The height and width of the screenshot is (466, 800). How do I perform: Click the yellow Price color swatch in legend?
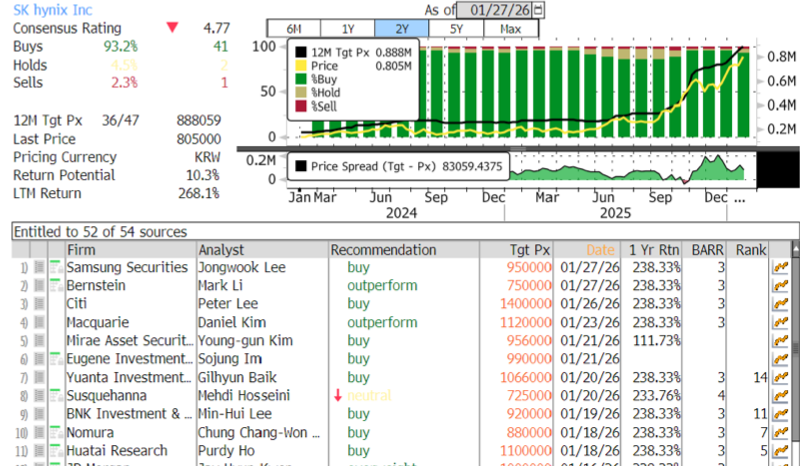[301, 64]
